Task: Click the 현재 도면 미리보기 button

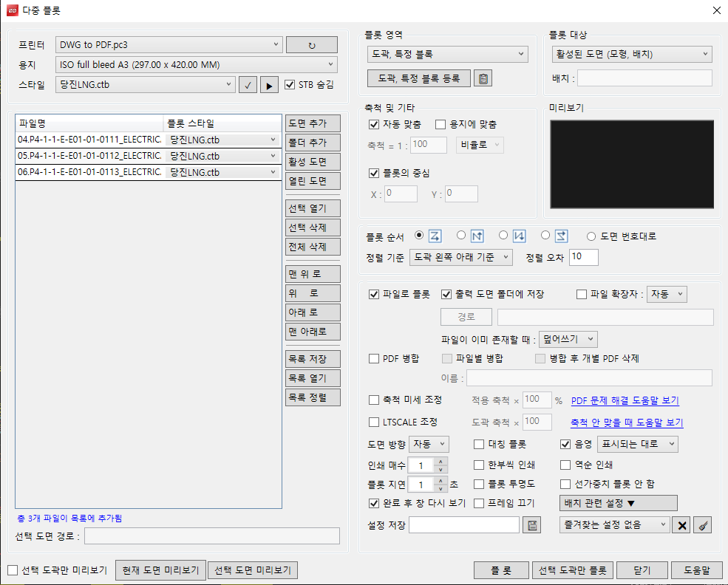Action: (160, 571)
